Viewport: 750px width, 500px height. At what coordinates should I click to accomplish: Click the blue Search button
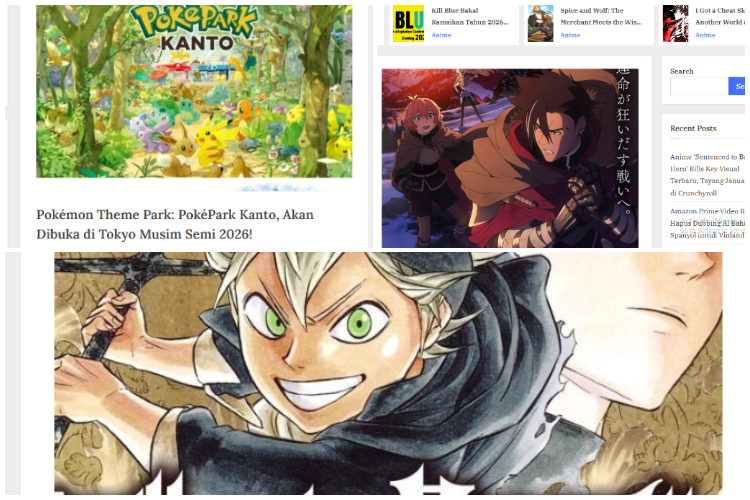pos(737,86)
